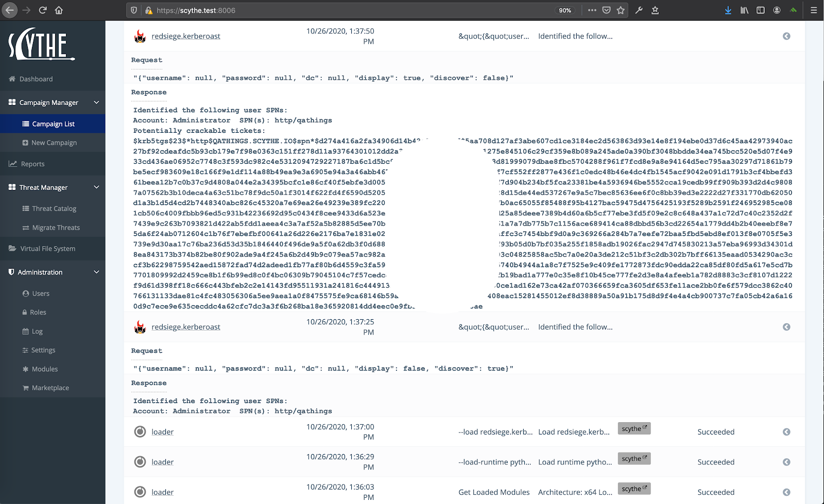Reload the page with refresh icon
Viewport: 824px width, 504px height.
[43, 10]
